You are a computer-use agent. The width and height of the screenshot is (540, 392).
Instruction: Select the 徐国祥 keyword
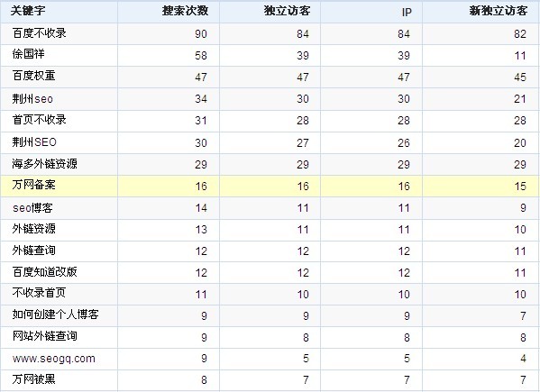tap(28, 54)
